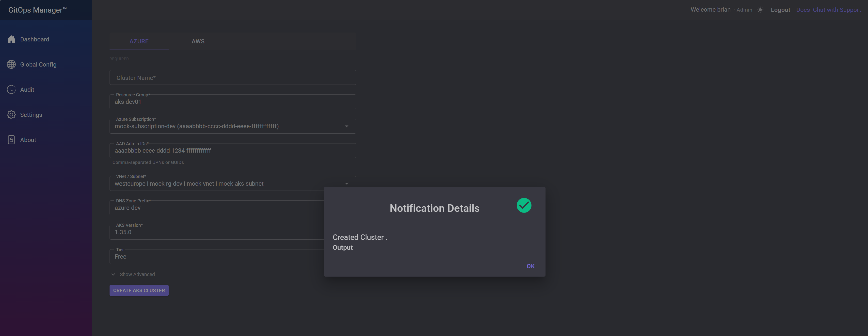The height and width of the screenshot is (336, 868).
Task: Expand Show Advanced options chevron
Action: point(113,274)
